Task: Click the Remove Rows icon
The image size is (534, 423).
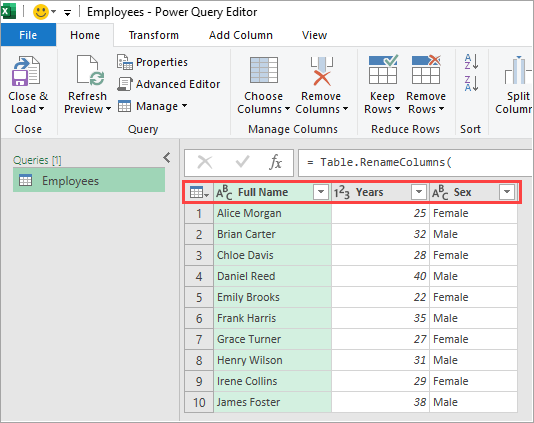Action: (x=426, y=69)
